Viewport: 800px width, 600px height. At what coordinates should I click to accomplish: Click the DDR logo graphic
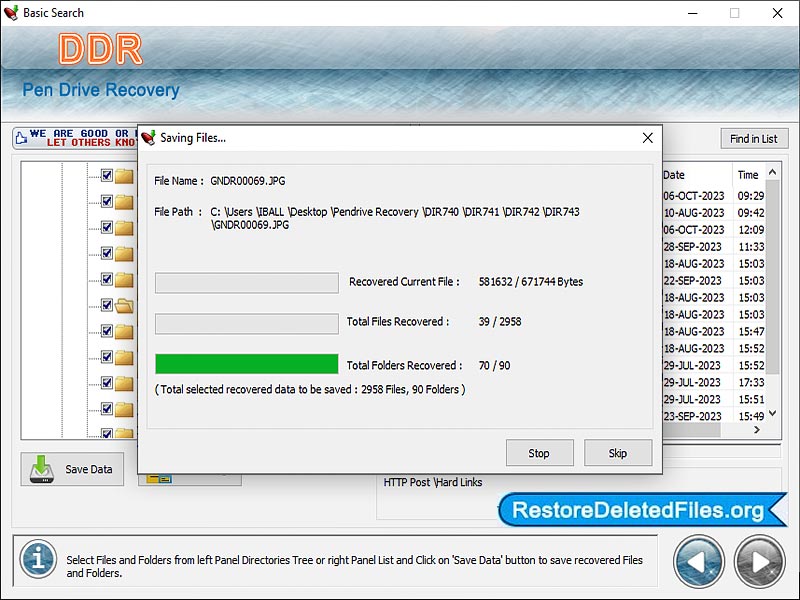click(x=100, y=45)
